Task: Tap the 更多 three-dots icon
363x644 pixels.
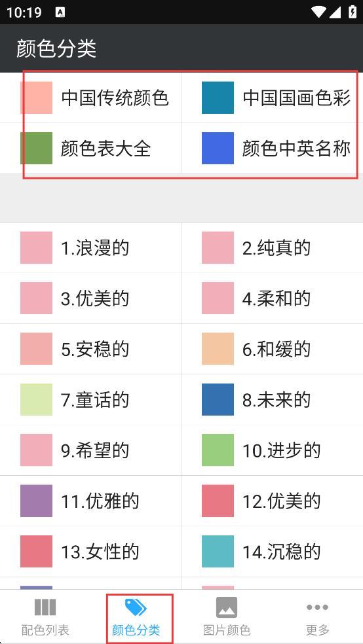Action: point(317,607)
